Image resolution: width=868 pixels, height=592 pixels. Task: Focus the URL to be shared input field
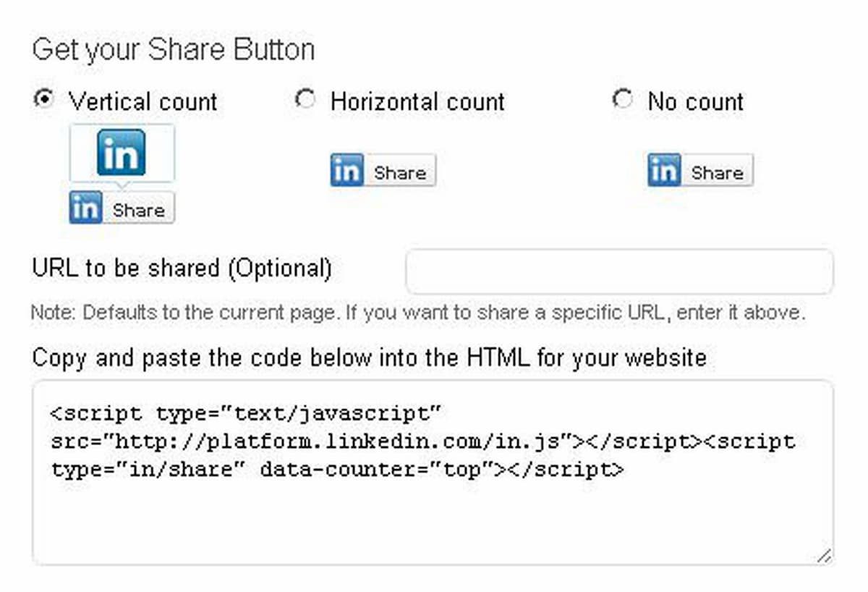[x=619, y=271]
